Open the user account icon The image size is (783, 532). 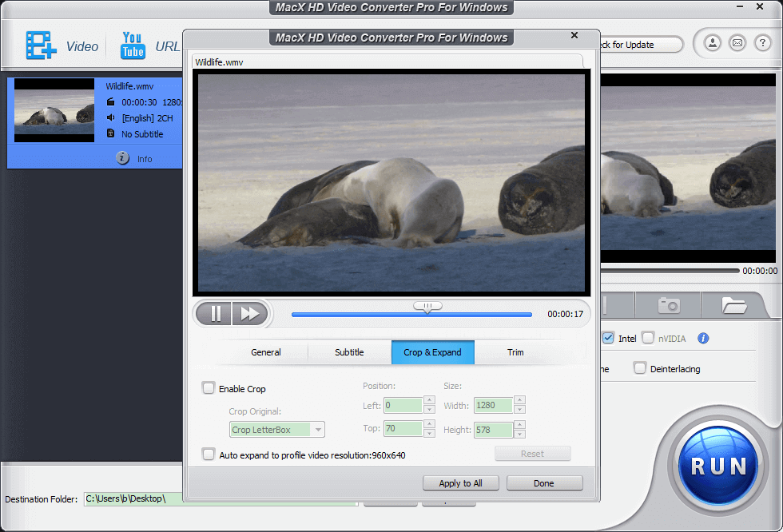click(713, 43)
